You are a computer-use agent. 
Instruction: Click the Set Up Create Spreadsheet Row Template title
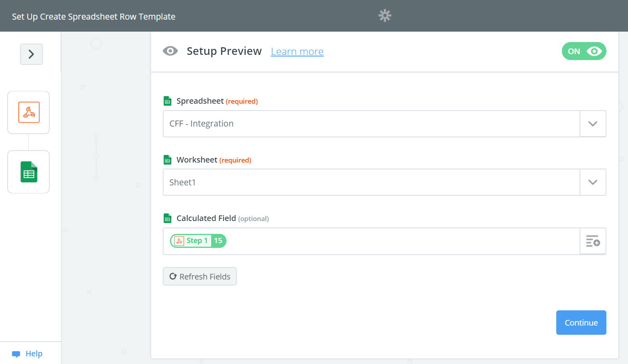(94, 16)
